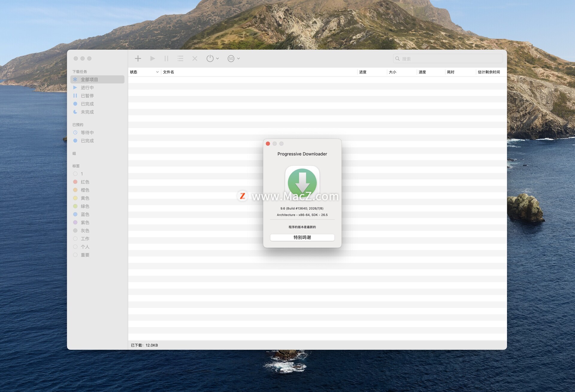
Task: Select the 橙色 tag
Action: coord(97,190)
